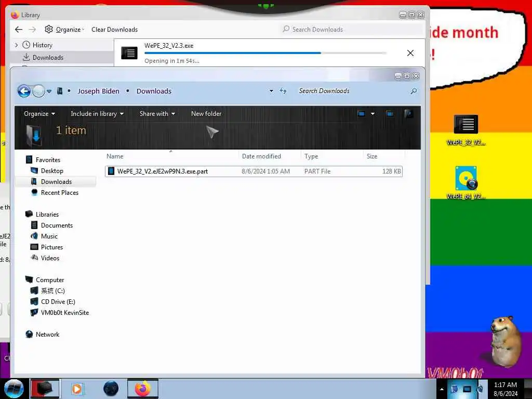Open the recent locations dropdown arrow
Screen dimensions: 532x399
pyautogui.click(x=49, y=91)
